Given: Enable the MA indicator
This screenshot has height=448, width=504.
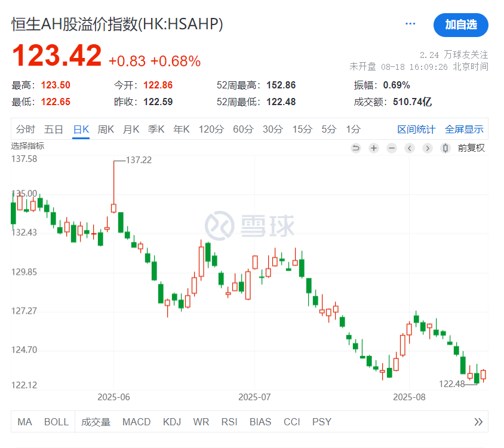Looking at the screenshot, I should click(24, 422).
